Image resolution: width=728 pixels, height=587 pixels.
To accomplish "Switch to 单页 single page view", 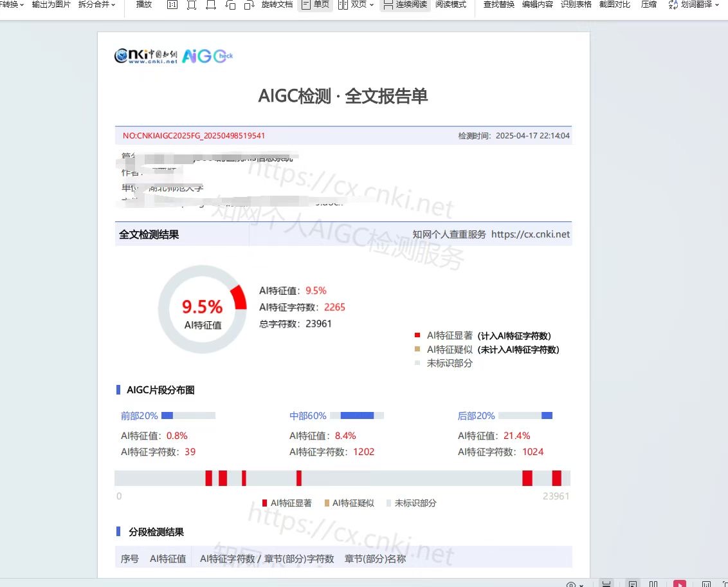I will [x=315, y=5].
